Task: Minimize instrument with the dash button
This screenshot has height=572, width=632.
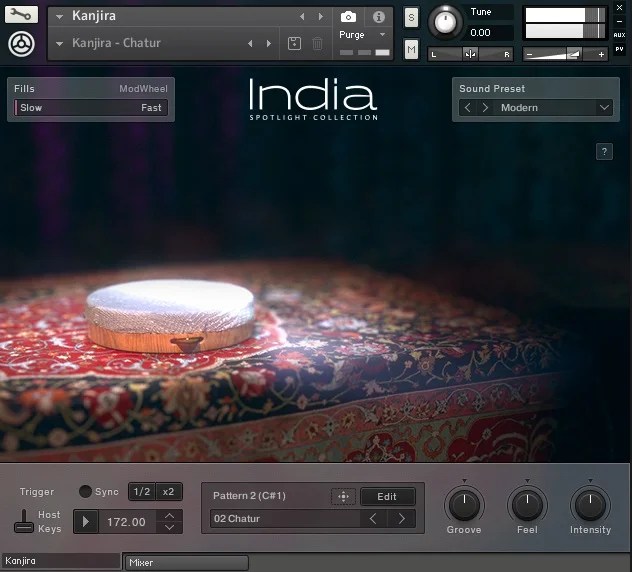Action: click(620, 21)
